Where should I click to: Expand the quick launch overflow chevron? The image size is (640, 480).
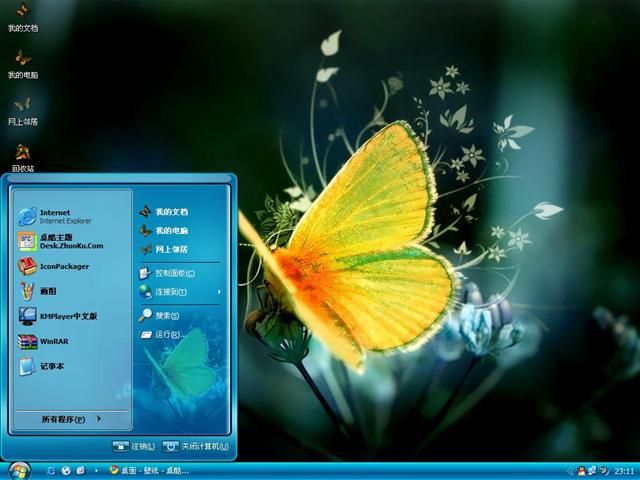point(96,471)
